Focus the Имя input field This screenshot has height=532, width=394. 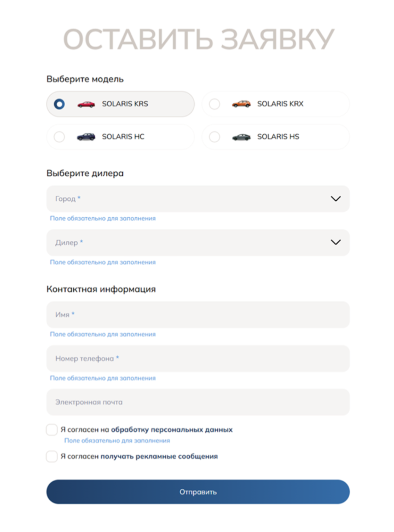click(x=198, y=315)
